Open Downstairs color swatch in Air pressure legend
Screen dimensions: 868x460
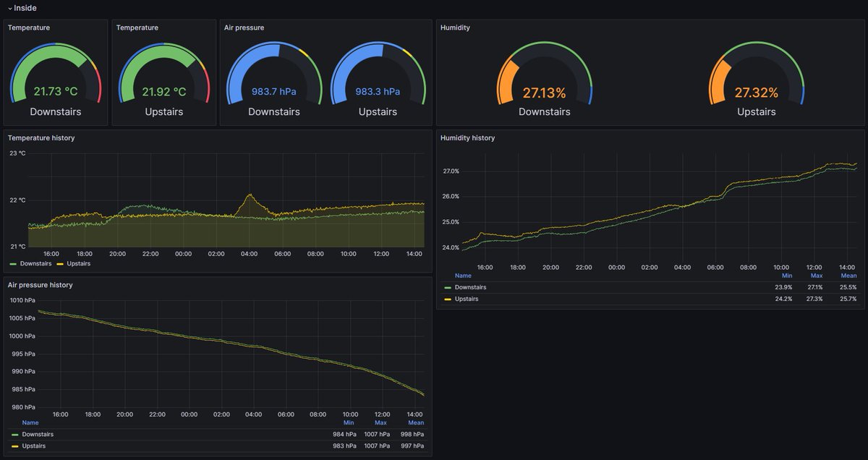tap(15, 434)
